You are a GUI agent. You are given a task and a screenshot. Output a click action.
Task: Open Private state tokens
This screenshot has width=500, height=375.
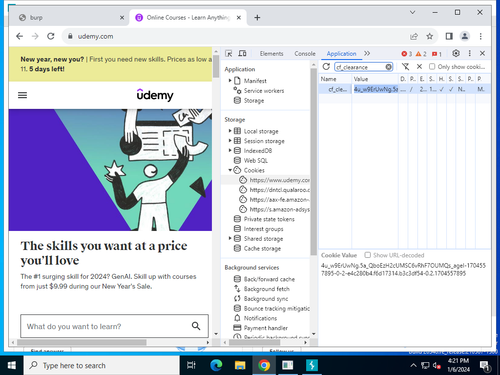[269, 219]
